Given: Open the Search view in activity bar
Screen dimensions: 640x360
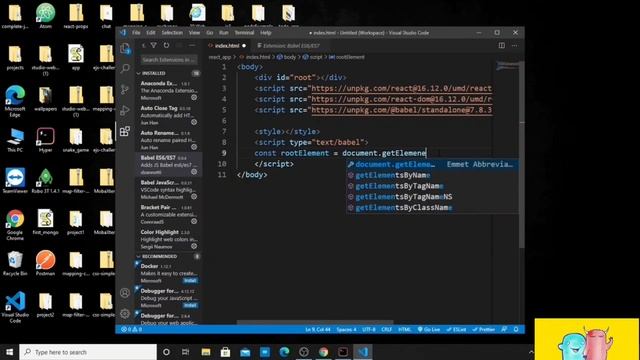Looking at the screenshot, I should [x=125, y=68].
